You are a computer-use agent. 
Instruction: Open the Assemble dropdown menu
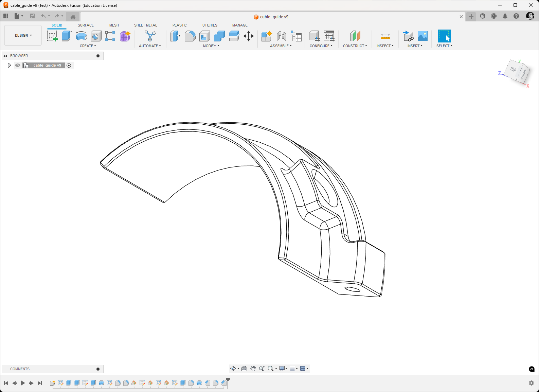281,46
